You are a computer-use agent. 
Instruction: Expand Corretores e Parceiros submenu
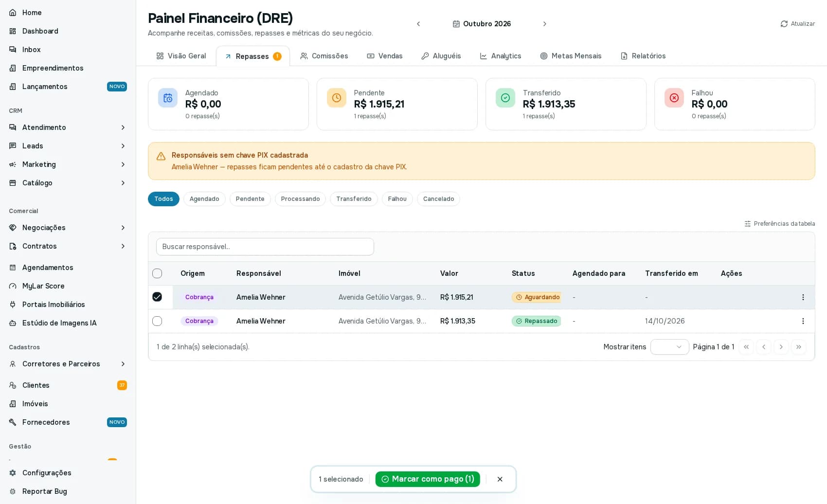click(x=123, y=364)
